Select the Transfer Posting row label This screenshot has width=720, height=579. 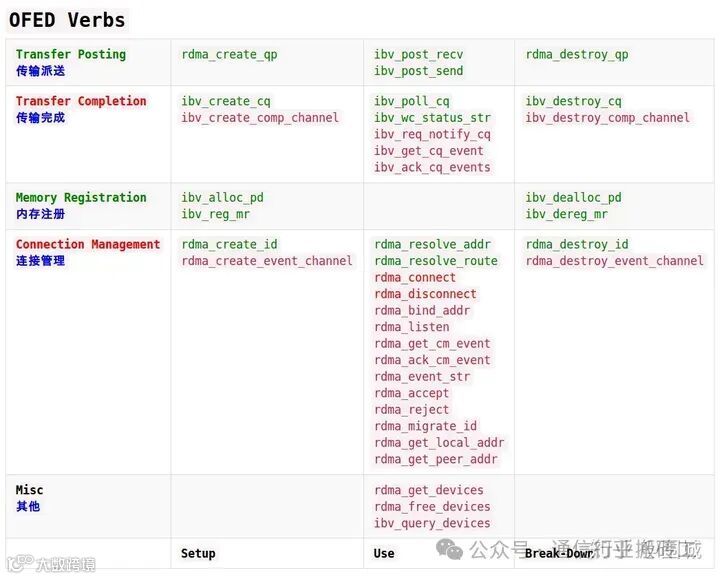click(71, 54)
